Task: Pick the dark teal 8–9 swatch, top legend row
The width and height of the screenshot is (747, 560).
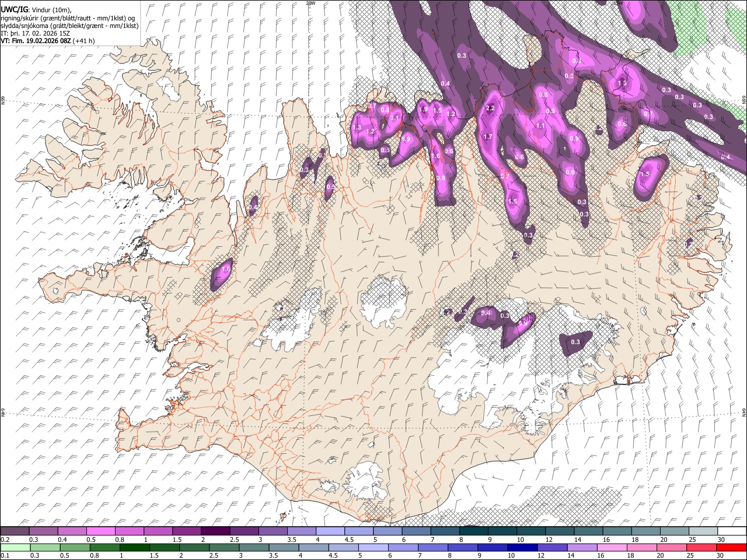Action: click(474, 531)
